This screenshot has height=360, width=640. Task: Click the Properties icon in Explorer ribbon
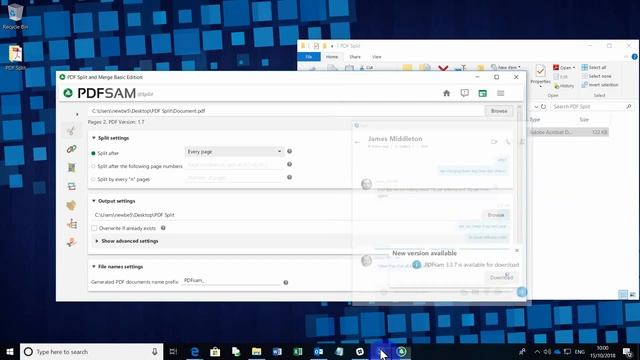coord(540,76)
